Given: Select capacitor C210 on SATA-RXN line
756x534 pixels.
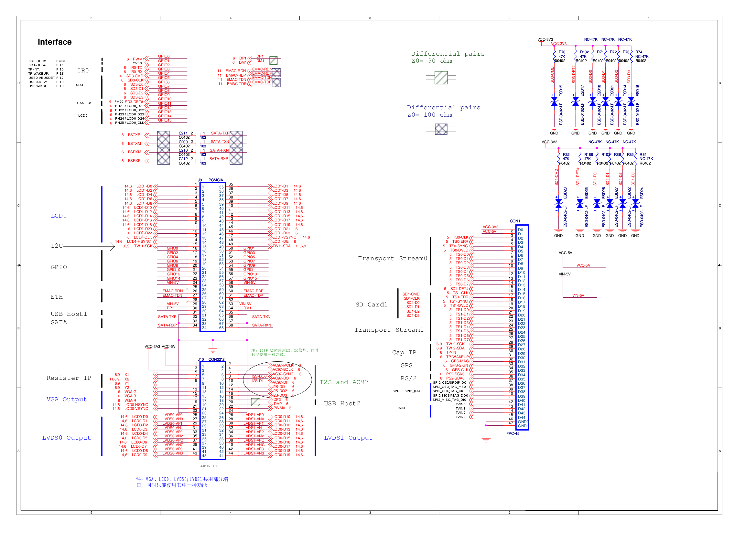Looking at the screenshot, I should (x=198, y=152).
